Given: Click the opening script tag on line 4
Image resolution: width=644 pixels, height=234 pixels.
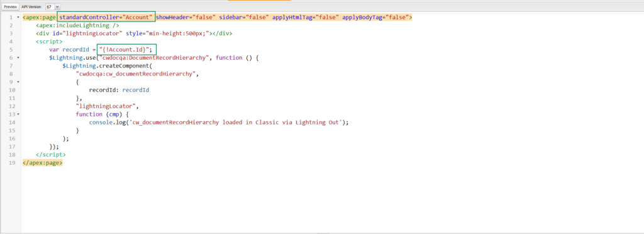Looking at the screenshot, I should point(49,42).
